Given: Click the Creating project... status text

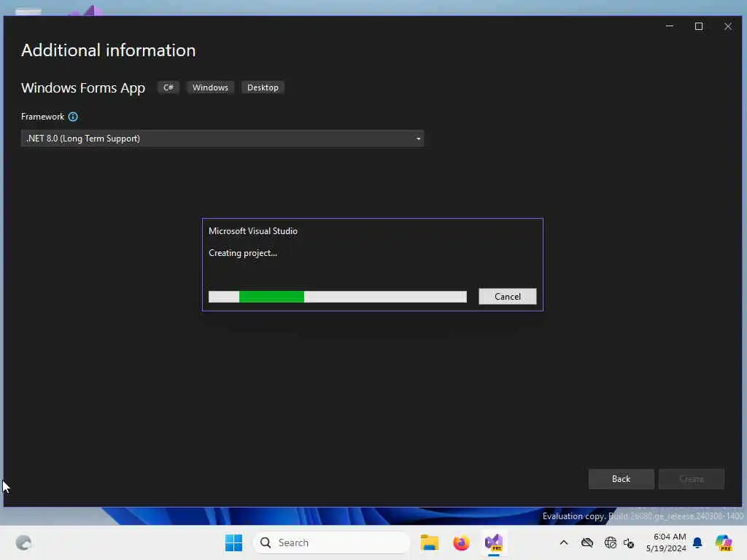Looking at the screenshot, I should pyautogui.click(x=243, y=253).
